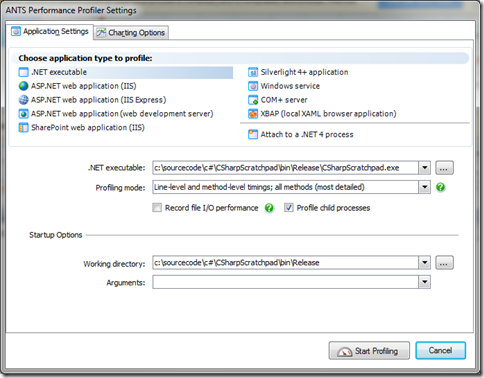Expand the Working directory dropdown
Image resolution: width=484 pixels, height=378 pixels.
pos(424,263)
